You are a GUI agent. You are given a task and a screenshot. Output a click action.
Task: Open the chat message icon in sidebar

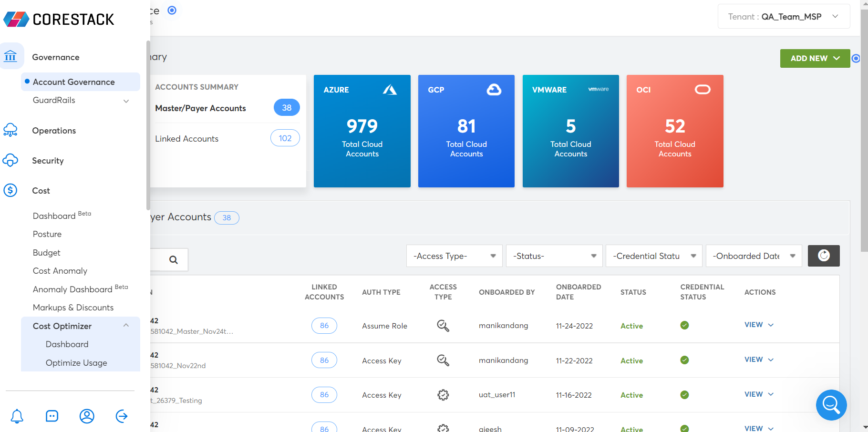pyautogui.click(x=52, y=416)
